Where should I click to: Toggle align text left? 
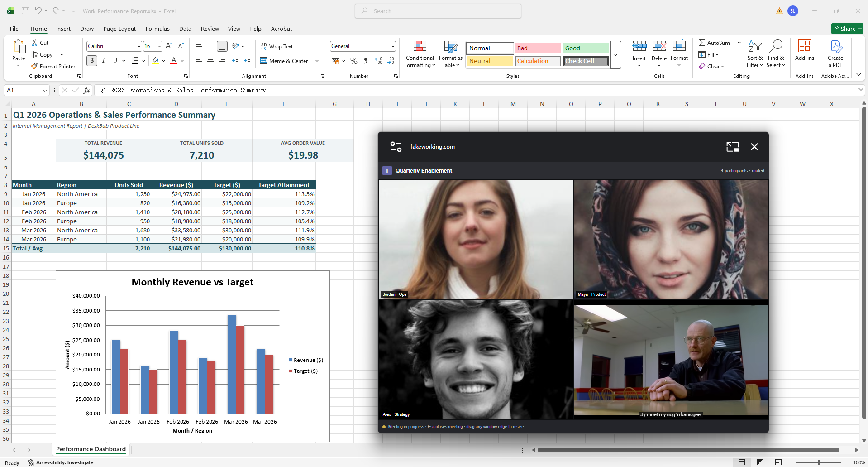(199, 61)
